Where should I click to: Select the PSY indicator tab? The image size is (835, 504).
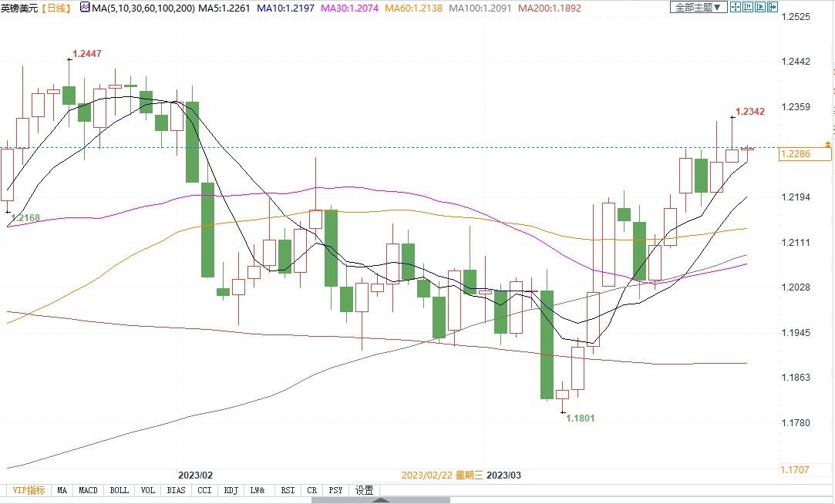click(335, 490)
